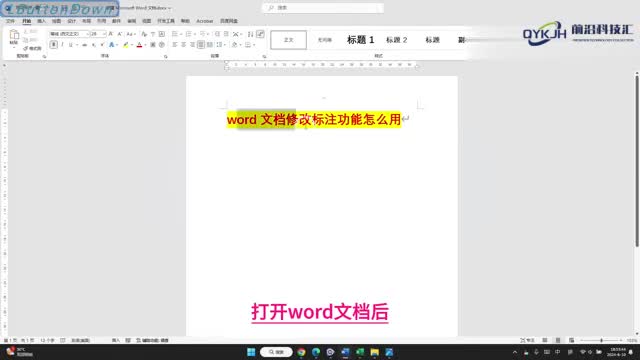The height and width of the screenshot is (360, 640).
Task: Toggle Superscript formatting
Action: click(102, 45)
